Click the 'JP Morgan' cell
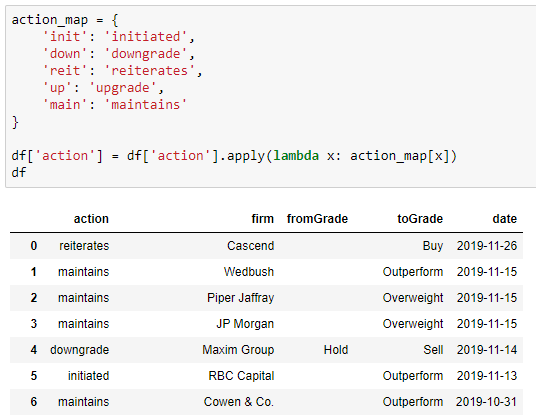Screen dimensions: 536x416 click(245, 324)
